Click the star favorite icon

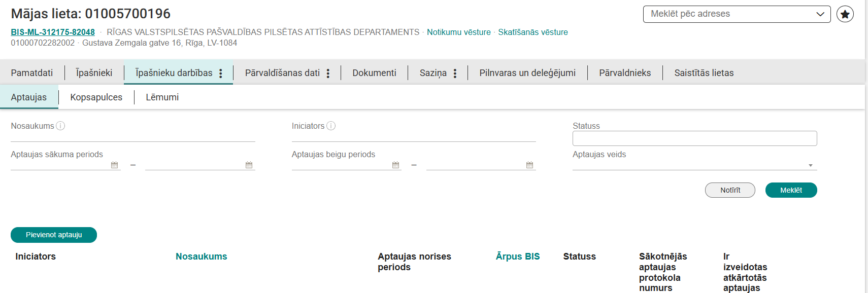tap(845, 14)
